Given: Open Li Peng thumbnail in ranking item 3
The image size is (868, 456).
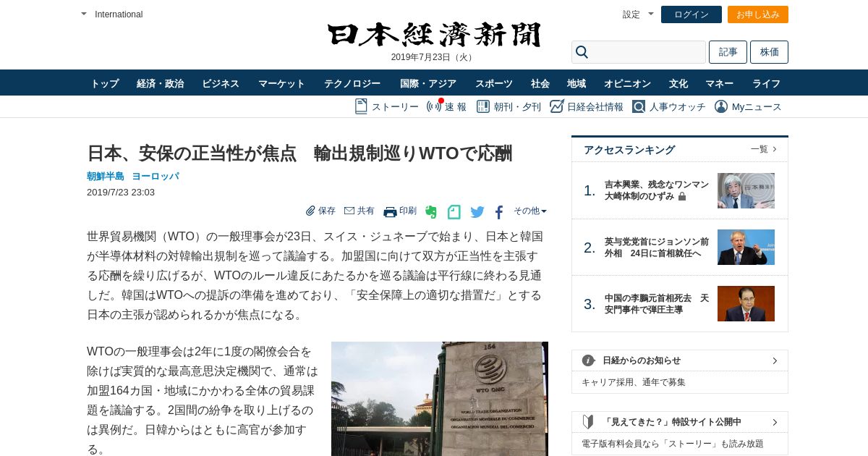Looking at the screenshot, I should pyautogui.click(x=746, y=303).
